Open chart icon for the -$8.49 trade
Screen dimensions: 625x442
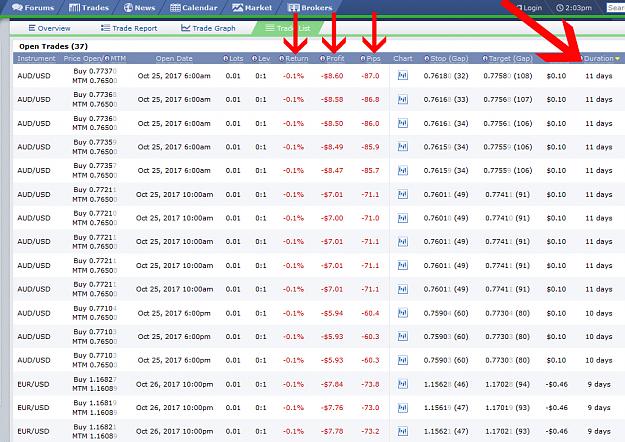(x=403, y=147)
